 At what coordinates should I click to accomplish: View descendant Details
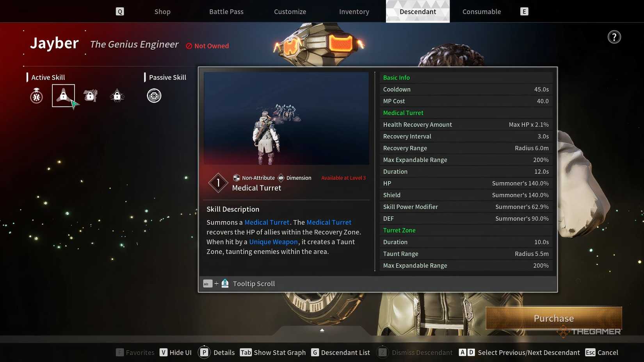[x=217, y=353]
